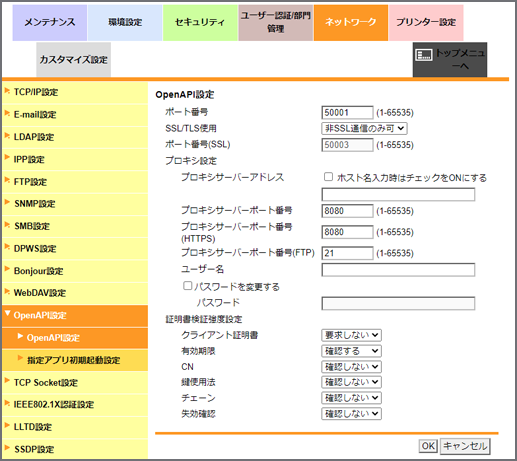Click the top menu panel icon
The width and height of the screenshot is (517, 461).
click(424, 55)
